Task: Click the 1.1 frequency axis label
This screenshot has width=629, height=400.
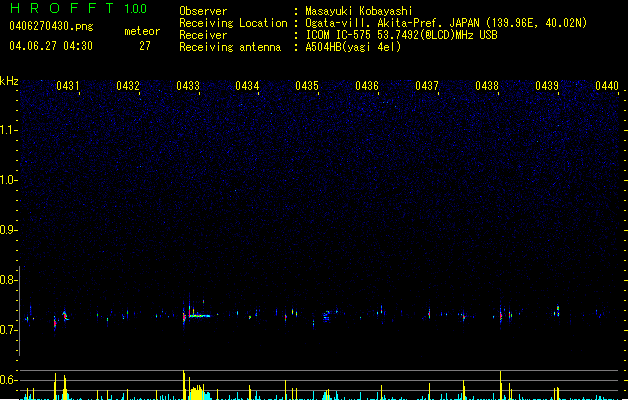Action: (8, 130)
